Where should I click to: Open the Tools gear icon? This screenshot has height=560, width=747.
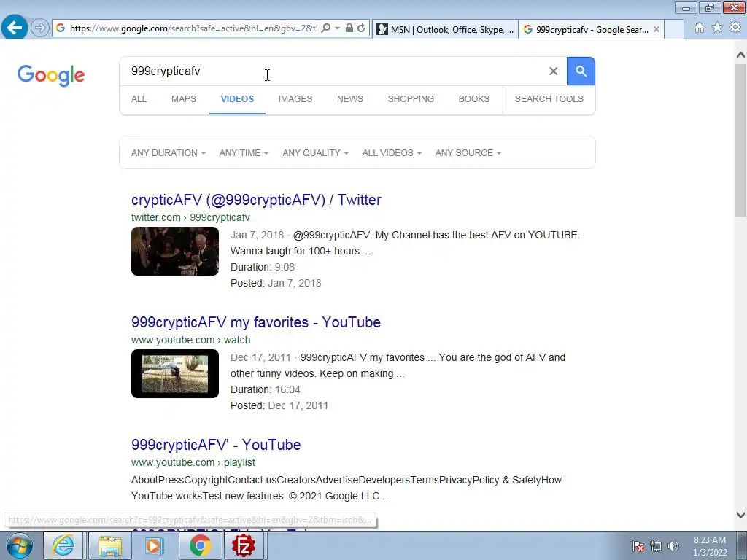tap(735, 28)
